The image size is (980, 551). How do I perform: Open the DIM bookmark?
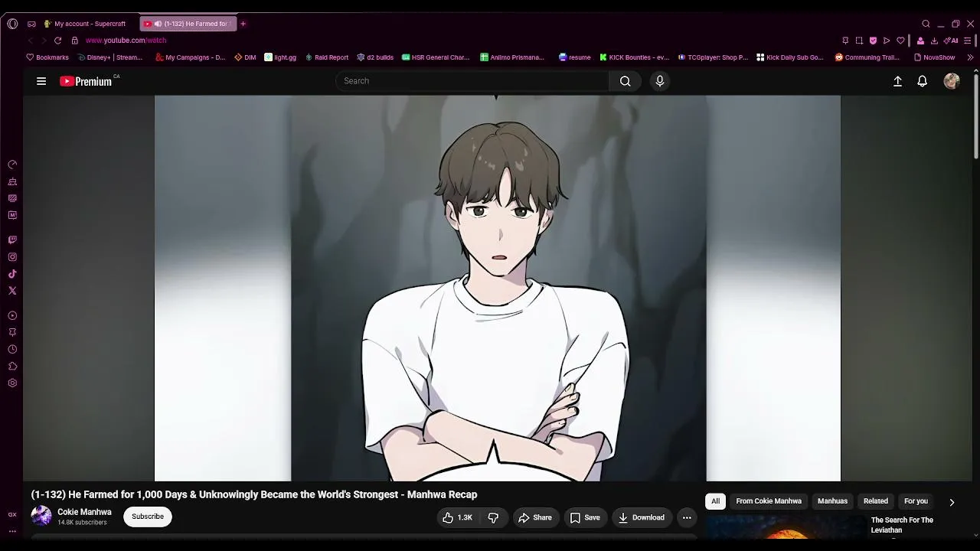245,57
